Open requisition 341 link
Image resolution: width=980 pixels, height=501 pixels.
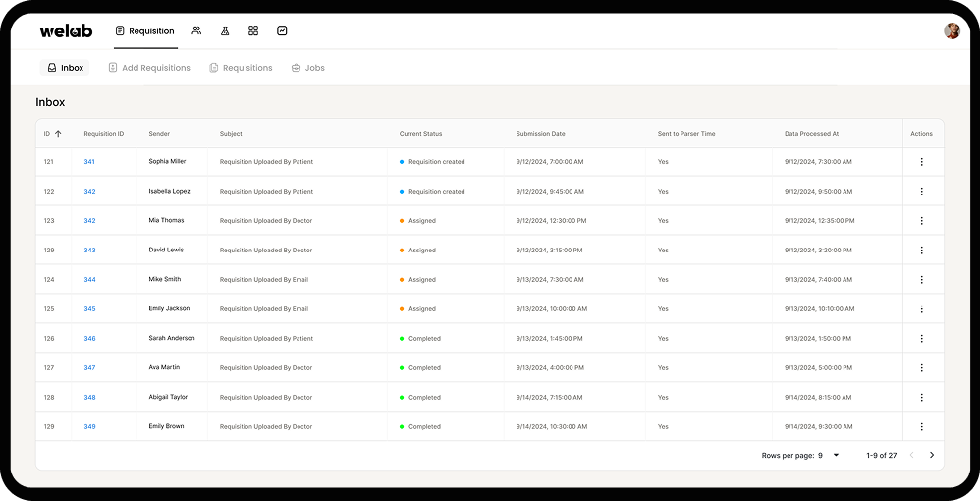click(x=89, y=162)
